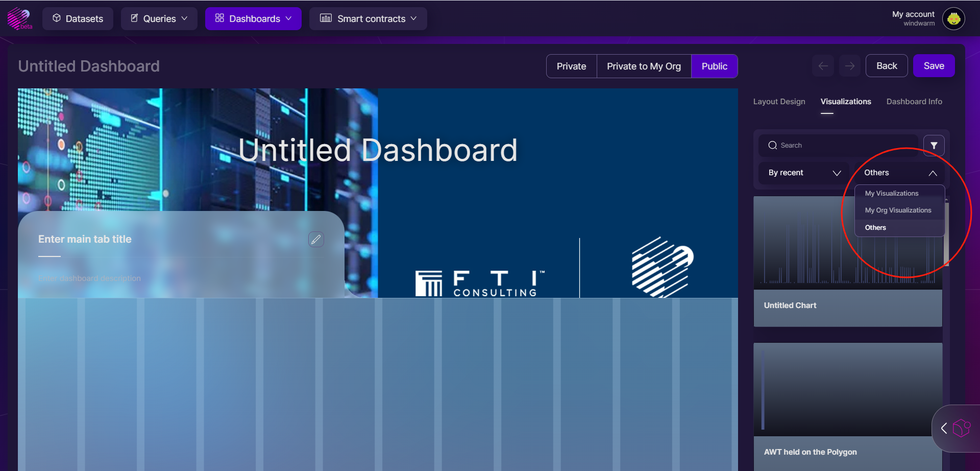Expand the Queries menu
The width and height of the screenshot is (980, 471).
(x=159, y=19)
